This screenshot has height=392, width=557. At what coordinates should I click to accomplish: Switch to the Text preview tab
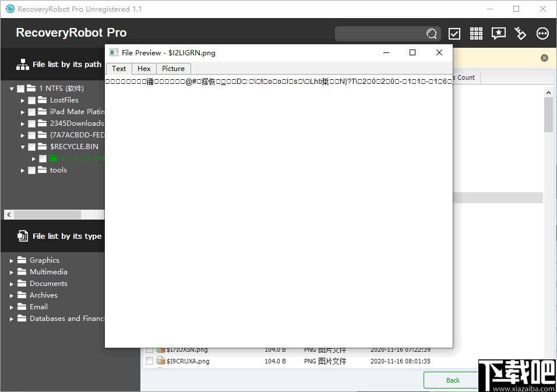(x=119, y=69)
